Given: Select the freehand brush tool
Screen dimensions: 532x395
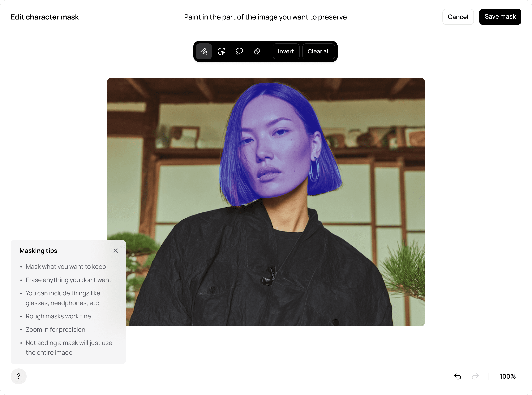Looking at the screenshot, I should pyautogui.click(x=204, y=51).
